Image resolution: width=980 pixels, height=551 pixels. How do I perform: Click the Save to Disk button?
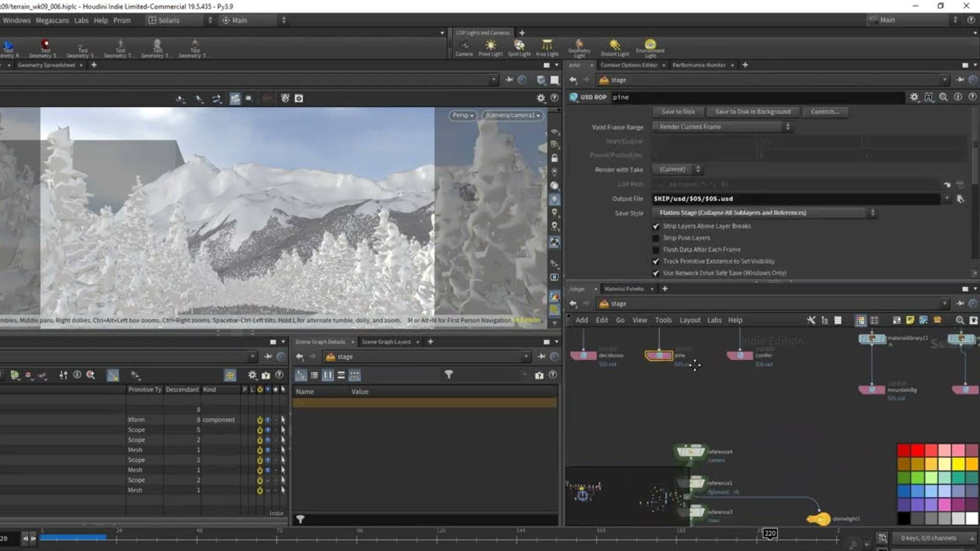[x=678, y=112]
